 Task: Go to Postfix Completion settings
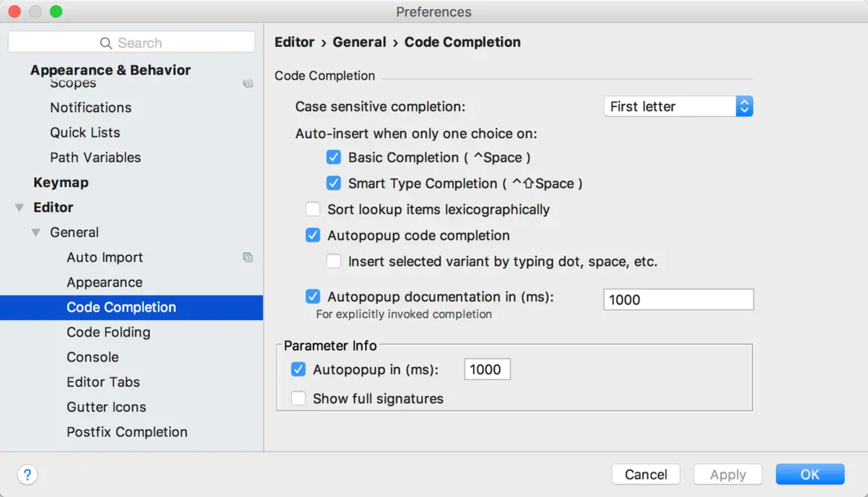pyautogui.click(x=127, y=432)
